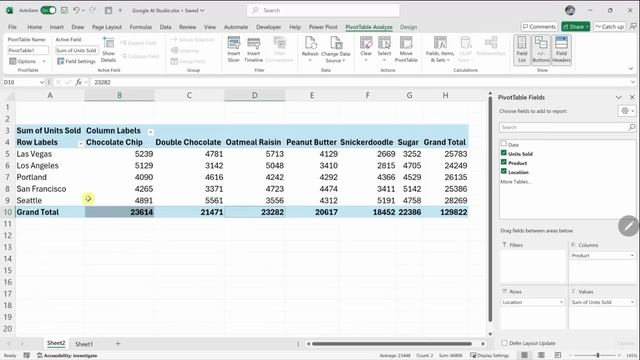640x360 pixels.
Task: Check the Date field checkbox
Action: tap(504, 144)
